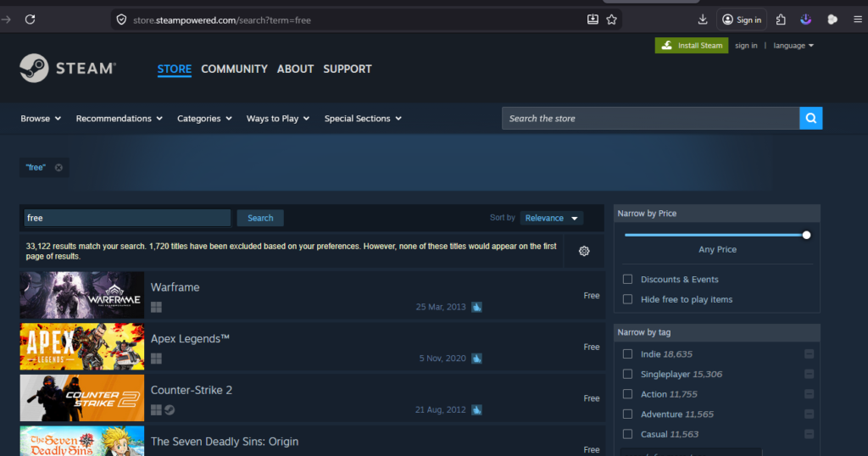Check Hide free to play items
Image resolution: width=868 pixels, height=456 pixels.
tap(627, 299)
